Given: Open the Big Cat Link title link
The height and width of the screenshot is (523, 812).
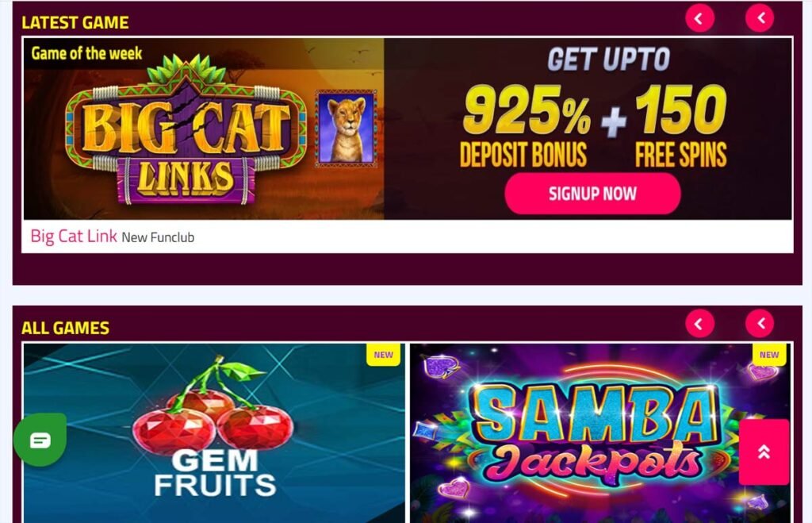Looking at the screenshot, I should tap(74, 236).
